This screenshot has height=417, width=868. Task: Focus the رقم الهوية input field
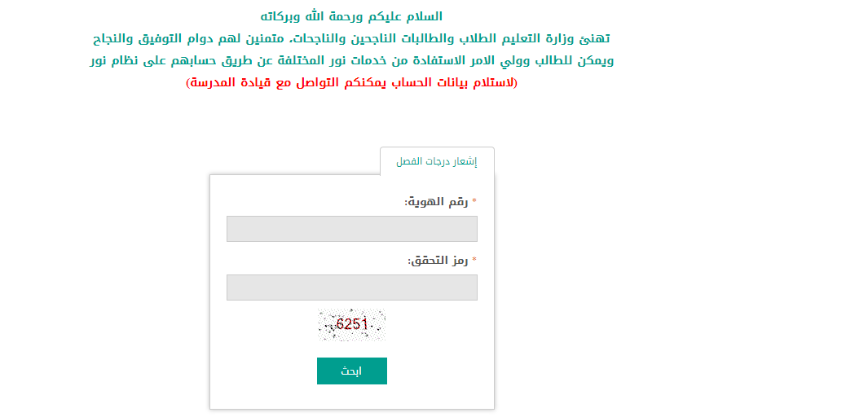tap(351, 229)
